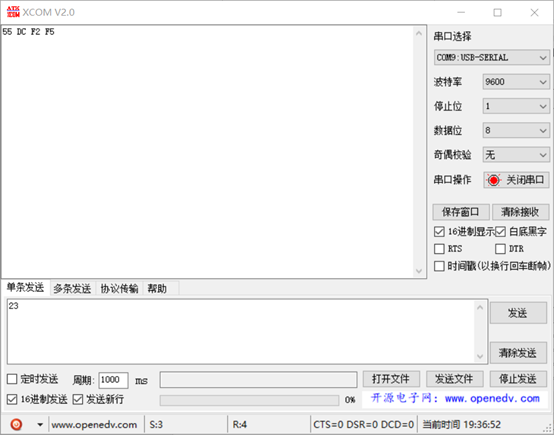Click the 清除接收 clear receive button
554x435 pixels.
[520, 212]
